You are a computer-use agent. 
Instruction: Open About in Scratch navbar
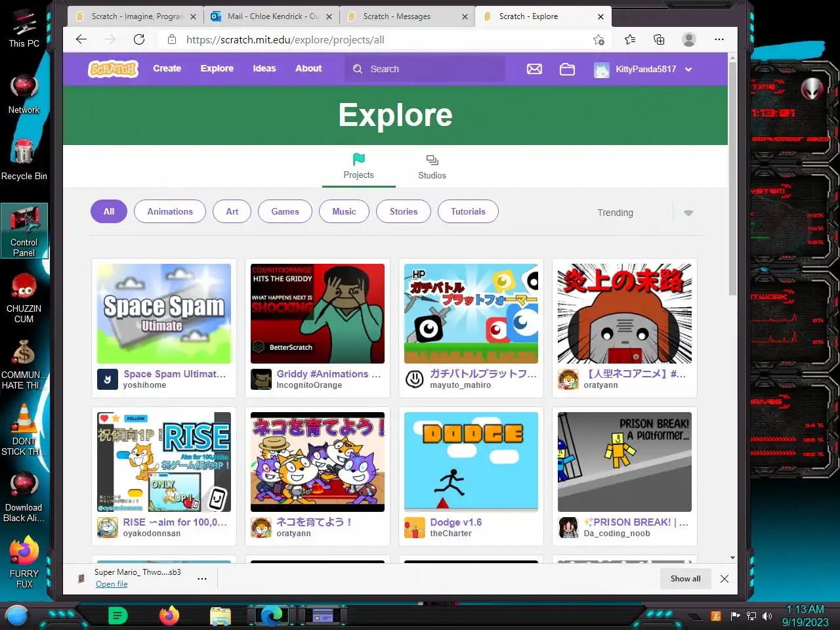click(x=308, y=68)
